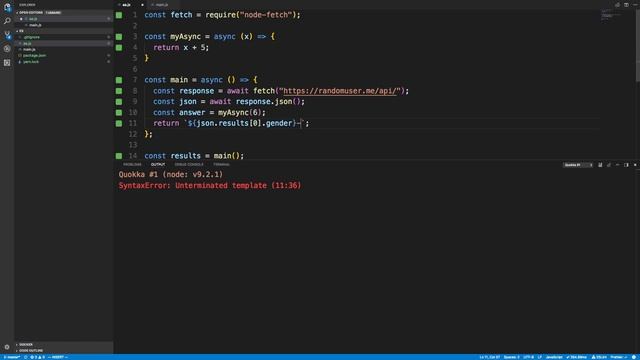Image resolution: width=640 pixels, height=360 pixels.
Task: Split the editor with top-right icon
Action: coord(626,5)
